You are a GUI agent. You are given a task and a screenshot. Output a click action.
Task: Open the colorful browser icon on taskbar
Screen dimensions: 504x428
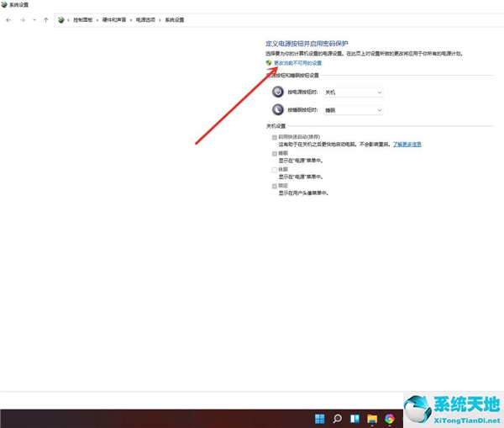[390, 419]
